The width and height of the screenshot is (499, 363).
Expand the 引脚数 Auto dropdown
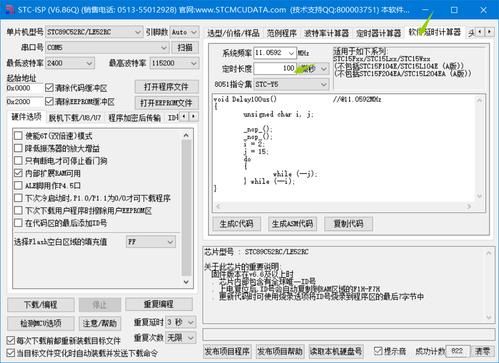tap(184, 32)
